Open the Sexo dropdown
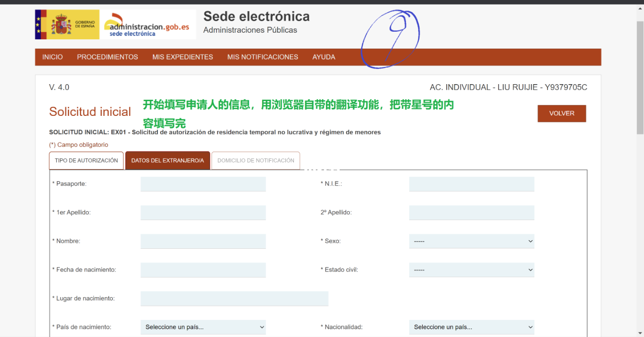Viewport: 644px width, 337px height. pos(471,241)
